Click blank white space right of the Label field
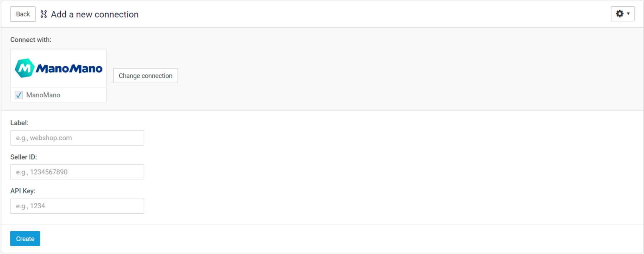 pos(357,138)
